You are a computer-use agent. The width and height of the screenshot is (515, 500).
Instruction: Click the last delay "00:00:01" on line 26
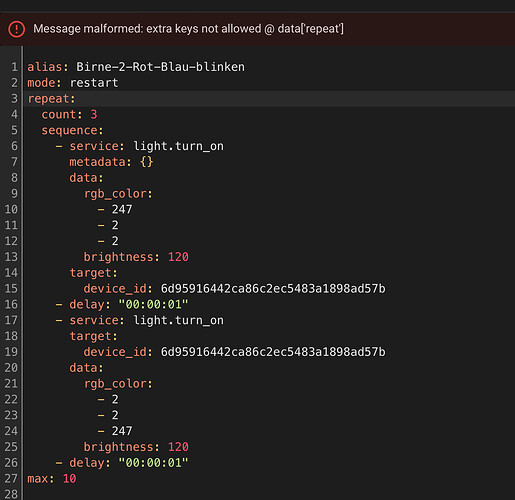pos(153,463)
